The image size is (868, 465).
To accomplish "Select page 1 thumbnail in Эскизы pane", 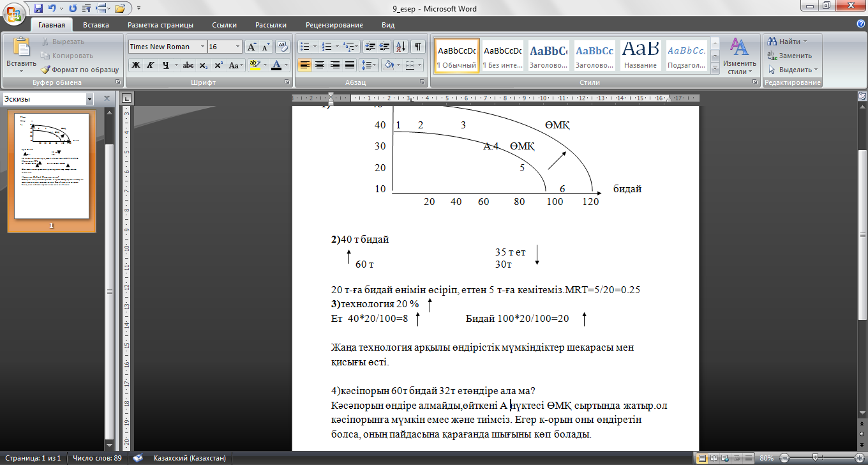I will pyautogui.click(x=51, y=166).
